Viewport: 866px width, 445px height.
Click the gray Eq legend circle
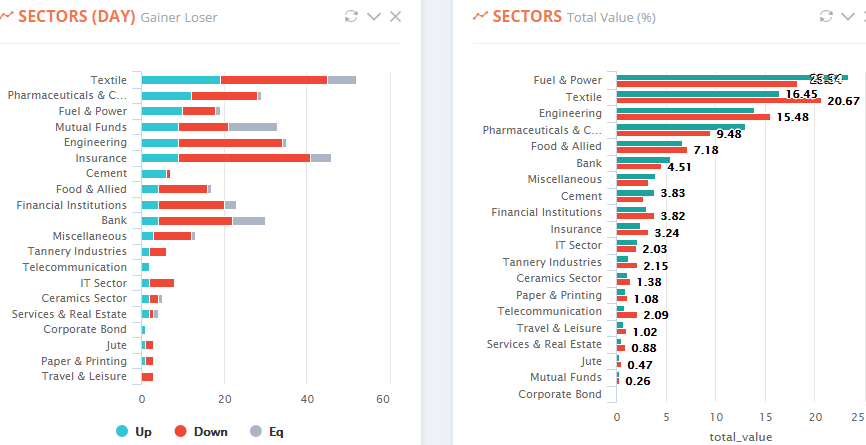pos(256,431)
